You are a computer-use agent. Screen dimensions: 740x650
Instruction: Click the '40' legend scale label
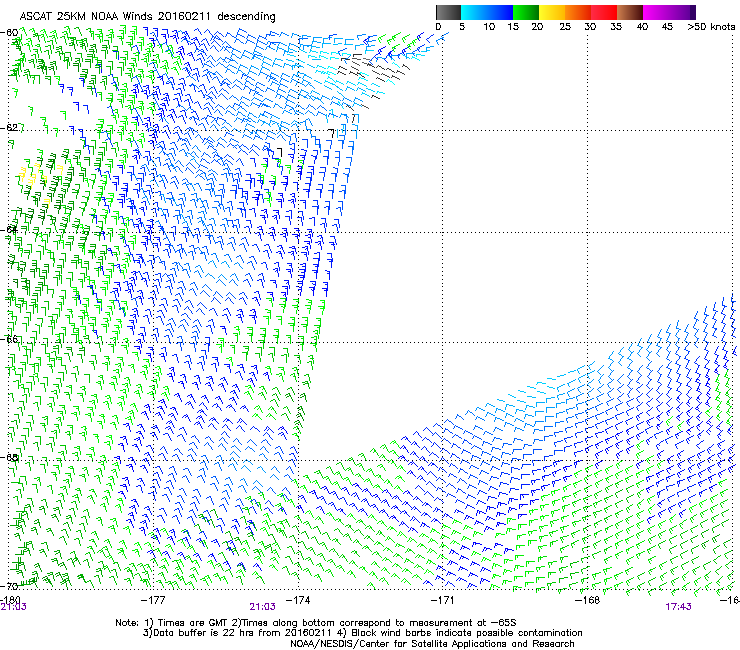tap(642, 27)
